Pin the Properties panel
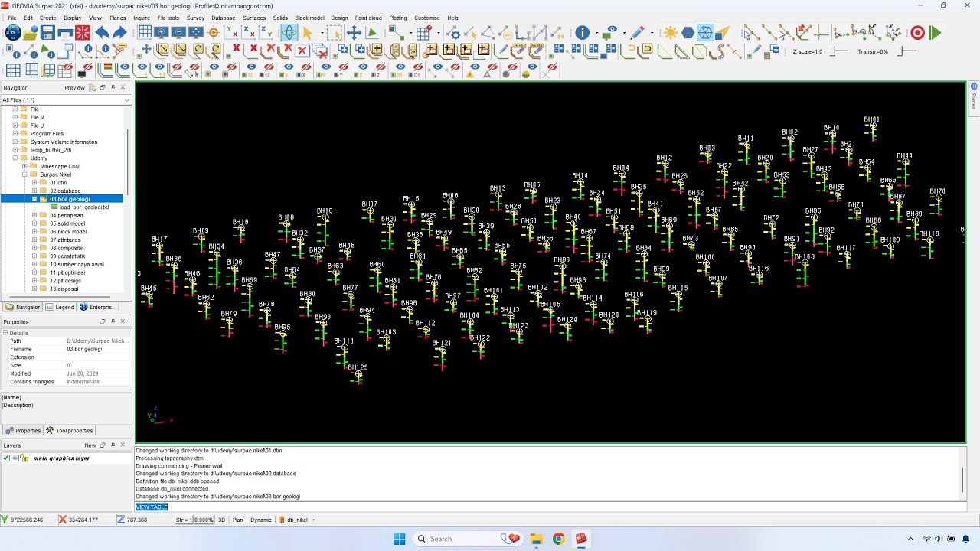 113,321
